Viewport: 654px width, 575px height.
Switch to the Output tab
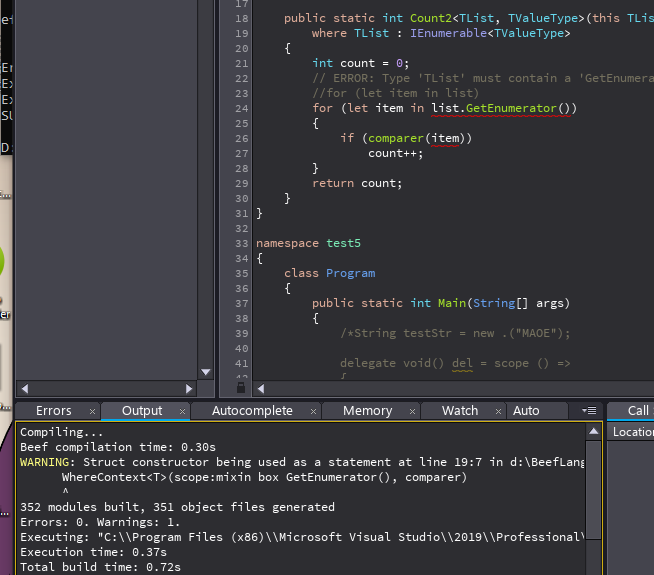pos(142,411)
